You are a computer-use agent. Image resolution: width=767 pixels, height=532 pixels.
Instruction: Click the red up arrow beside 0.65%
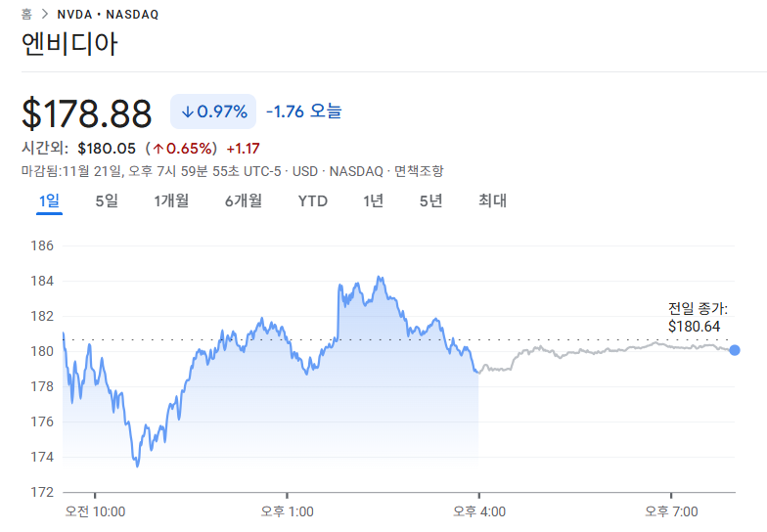coord(158,149)
